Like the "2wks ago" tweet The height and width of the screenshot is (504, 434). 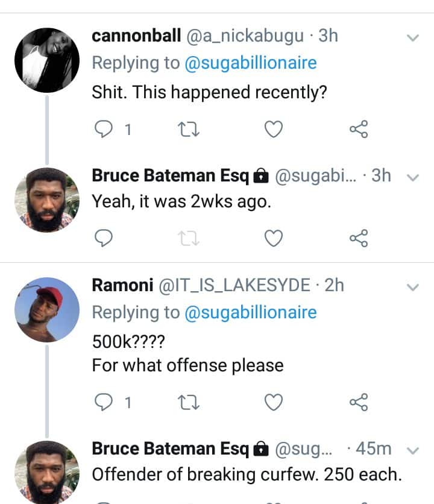pyautogui.click(x=274, y=239)
